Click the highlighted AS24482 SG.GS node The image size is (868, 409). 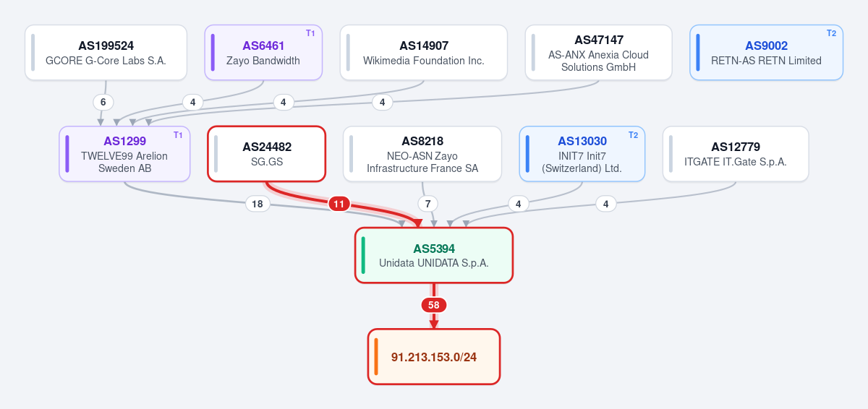(x=267, y=154)
